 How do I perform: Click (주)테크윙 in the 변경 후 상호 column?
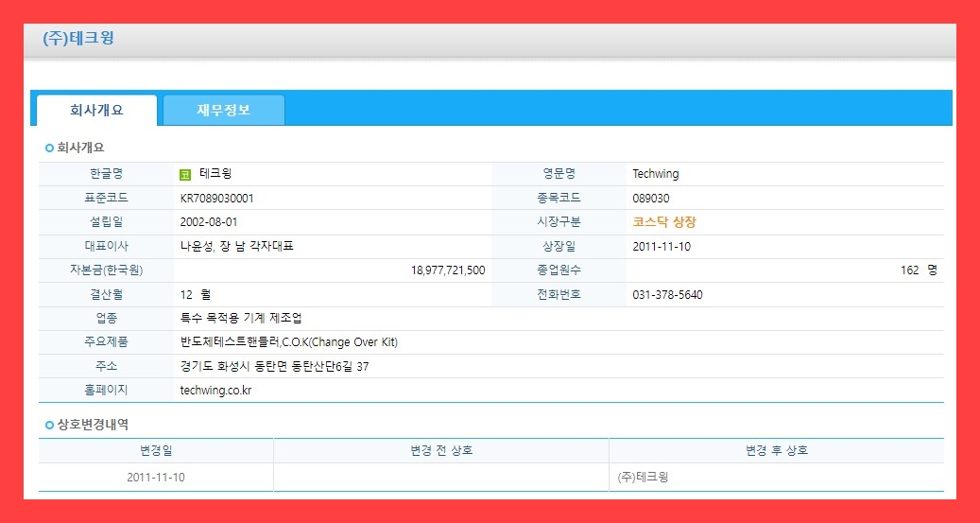pos(643,478)
